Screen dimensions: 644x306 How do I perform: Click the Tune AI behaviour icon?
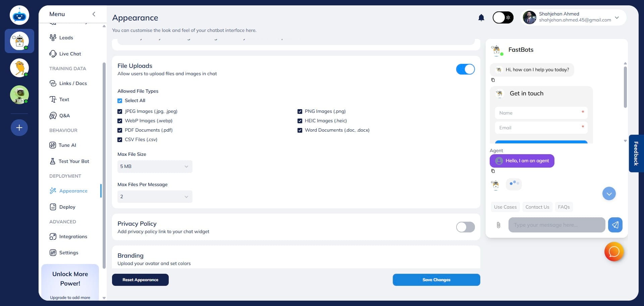coord(53,145)
